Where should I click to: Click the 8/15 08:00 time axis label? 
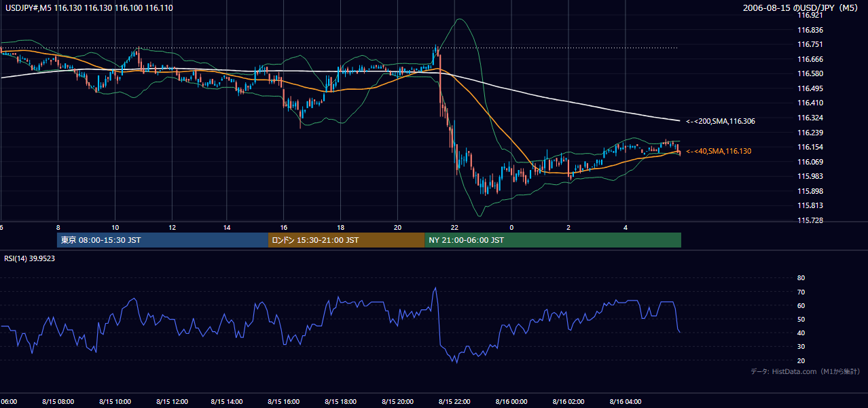click(x=57, y=401)
